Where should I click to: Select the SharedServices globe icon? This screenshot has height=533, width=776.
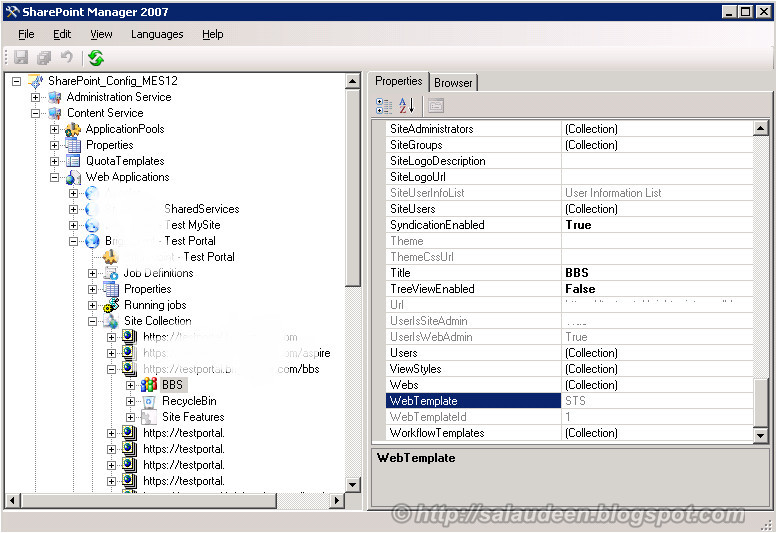point(92,209)
